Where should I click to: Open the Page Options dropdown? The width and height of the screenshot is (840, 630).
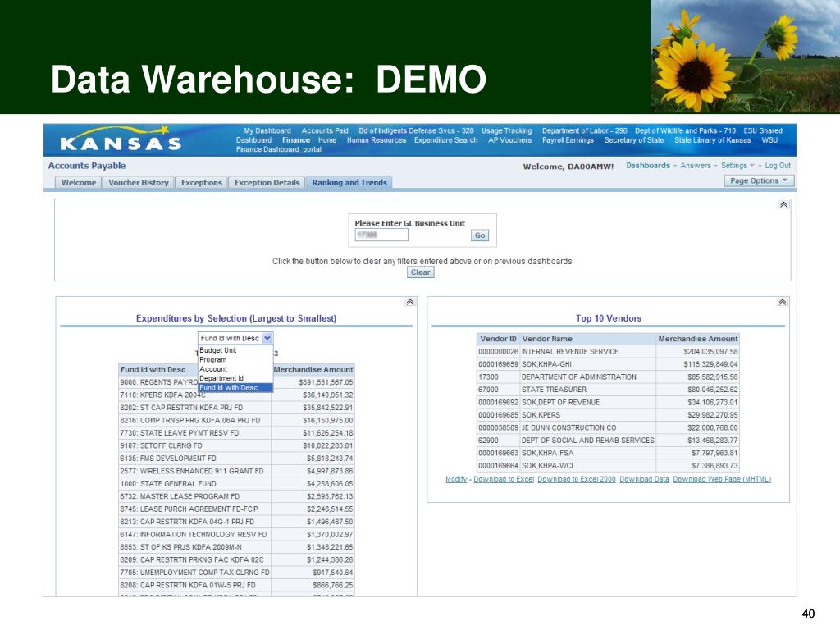pos(759,180)
